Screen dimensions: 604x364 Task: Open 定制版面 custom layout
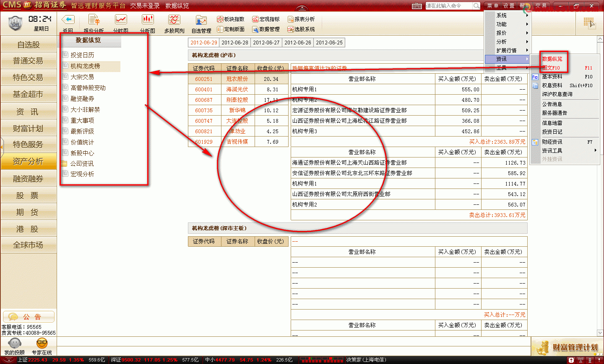231,29
